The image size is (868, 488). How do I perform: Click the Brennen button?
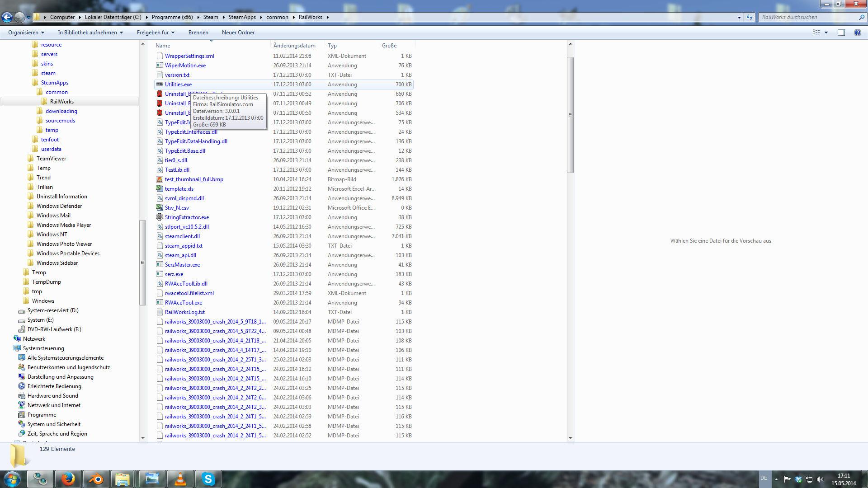pyautogui.click(x=198, y=33)
